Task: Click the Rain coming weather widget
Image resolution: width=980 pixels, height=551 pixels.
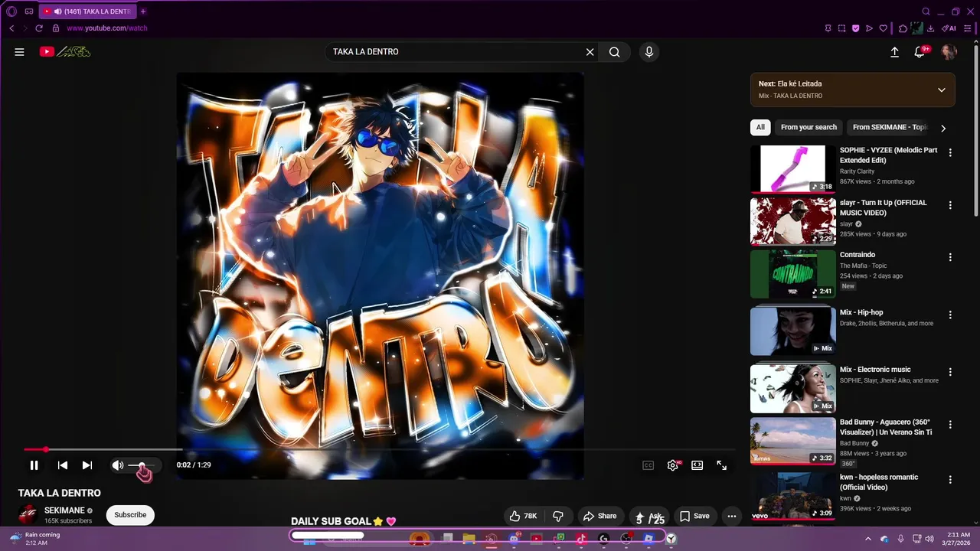Action: pyautogui.click(x=34, y=539)
